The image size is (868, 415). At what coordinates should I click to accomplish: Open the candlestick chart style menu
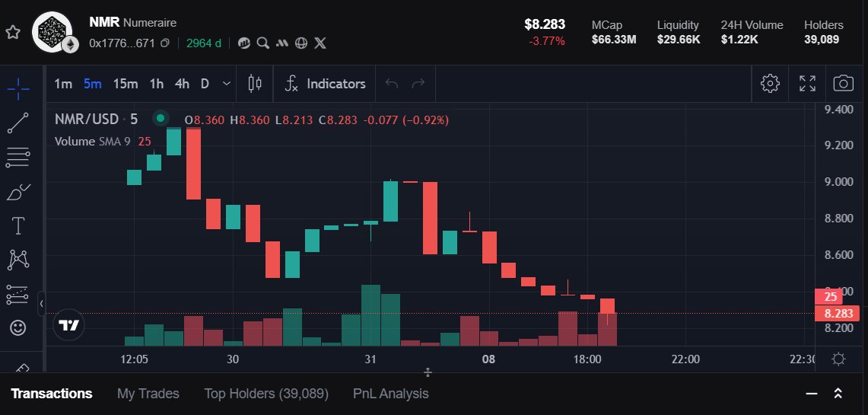coord(255,85)
